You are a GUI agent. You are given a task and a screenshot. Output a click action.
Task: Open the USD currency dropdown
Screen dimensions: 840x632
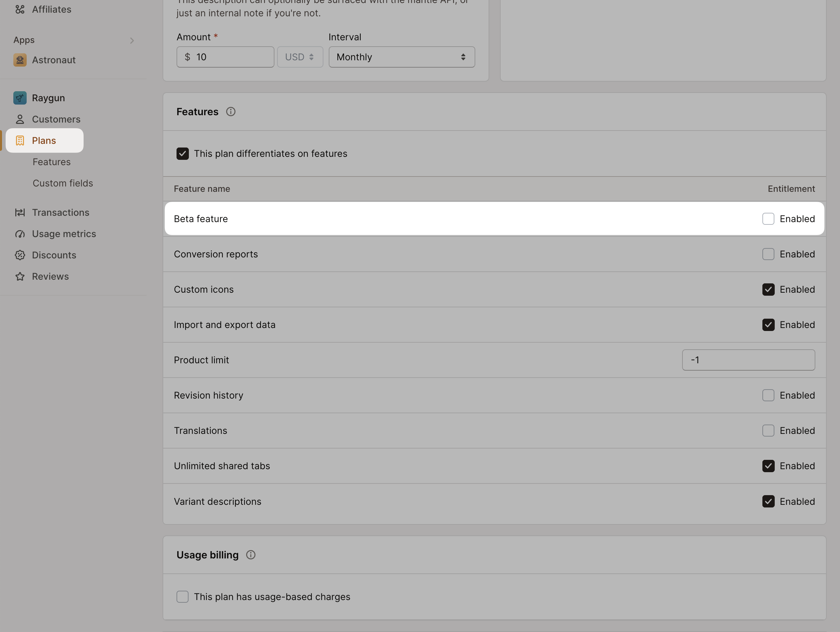pos(300,57)
